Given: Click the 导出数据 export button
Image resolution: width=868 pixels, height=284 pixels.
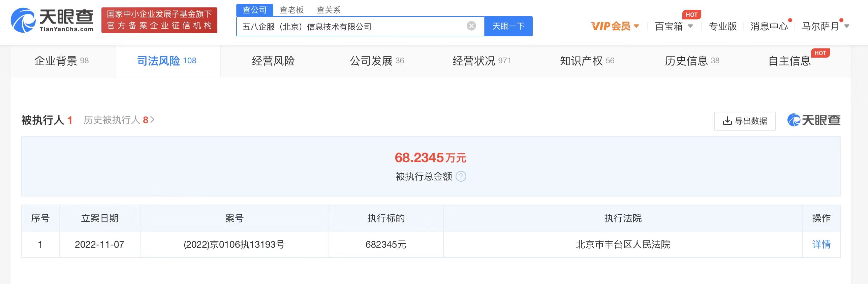Looking at the screenshot, I should click(x=745, y=121).
